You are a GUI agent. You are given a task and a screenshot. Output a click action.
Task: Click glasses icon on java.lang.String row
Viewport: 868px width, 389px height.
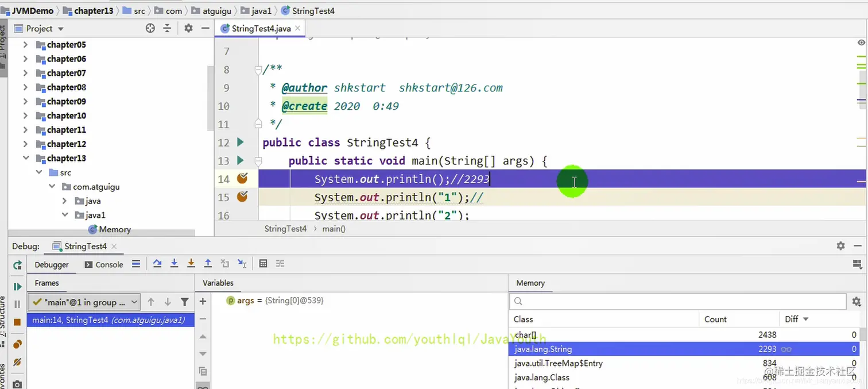click(786, 349)
